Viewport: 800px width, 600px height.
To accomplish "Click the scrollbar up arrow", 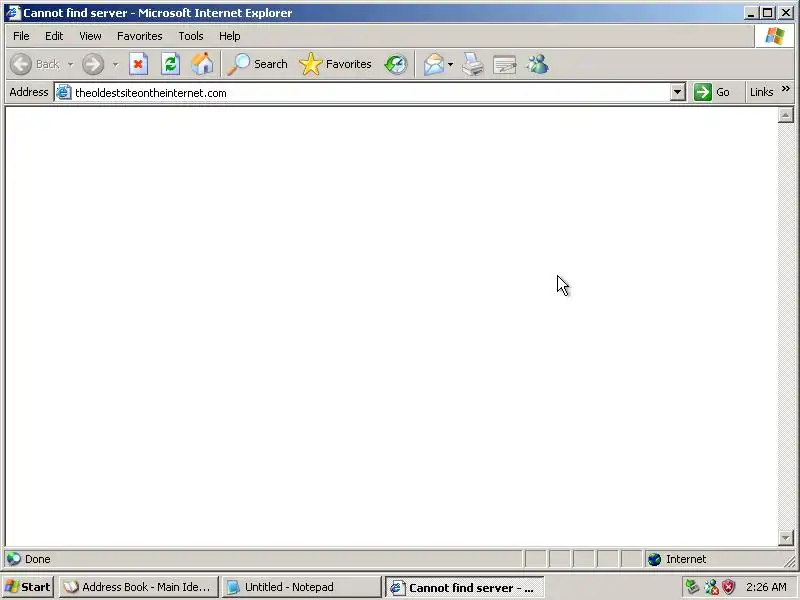I will [786, 115].
